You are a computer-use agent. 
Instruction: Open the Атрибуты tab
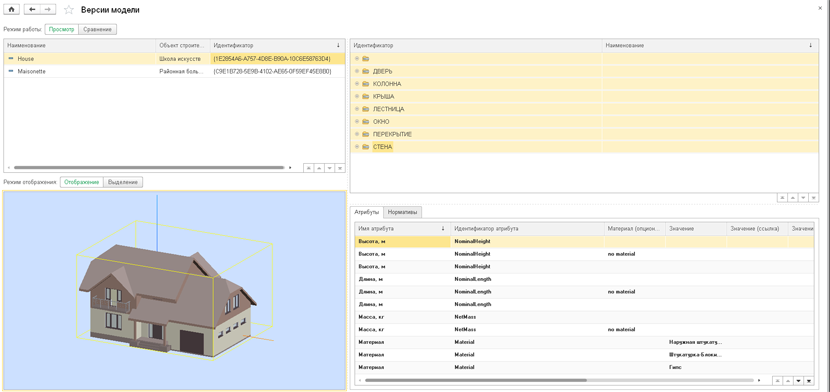[366, 212]
